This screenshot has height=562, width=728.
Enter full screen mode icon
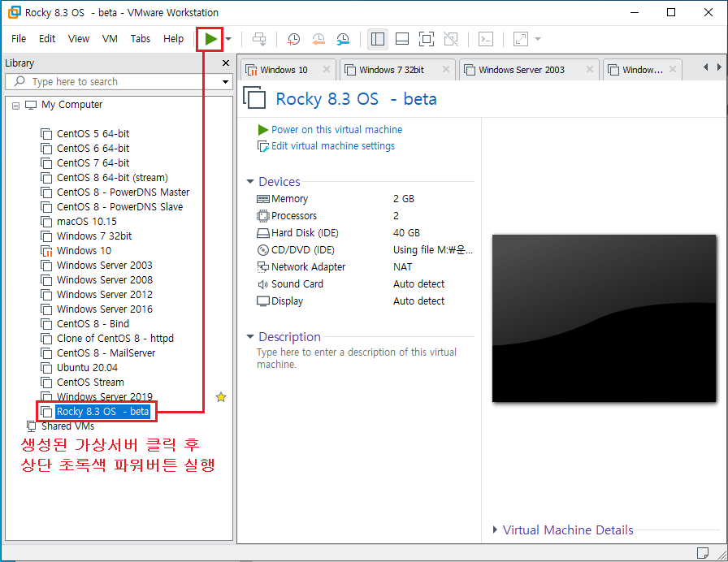(427, 39)
